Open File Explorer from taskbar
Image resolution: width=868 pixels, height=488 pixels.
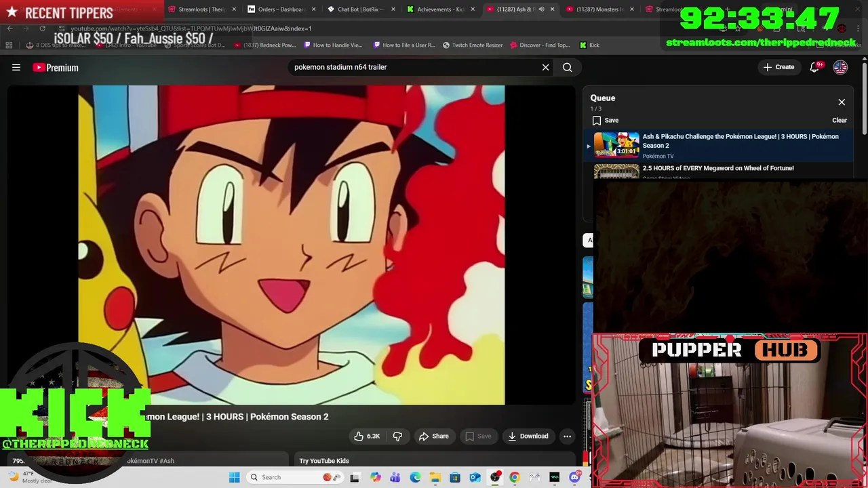435,477
